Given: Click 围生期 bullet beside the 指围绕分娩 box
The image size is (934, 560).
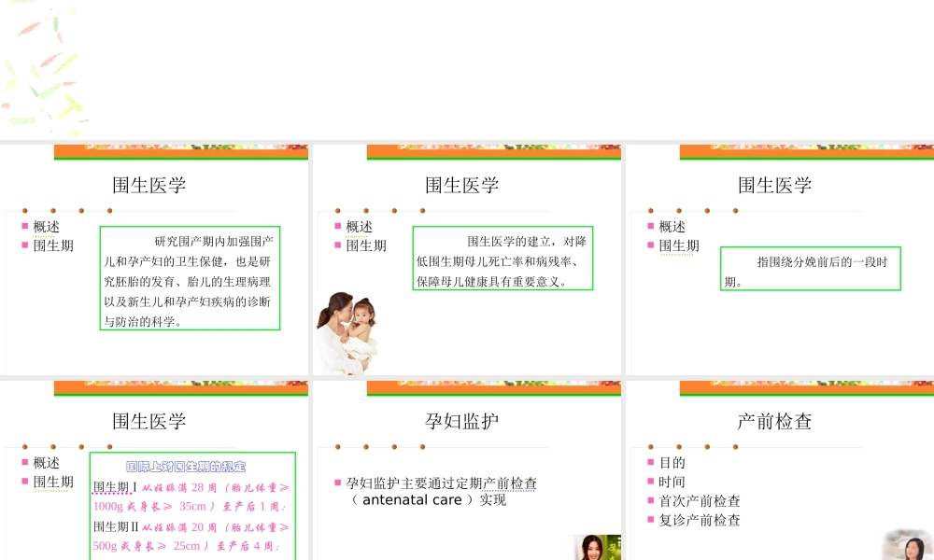Looking at the screenshot, I should pos(679,245).
